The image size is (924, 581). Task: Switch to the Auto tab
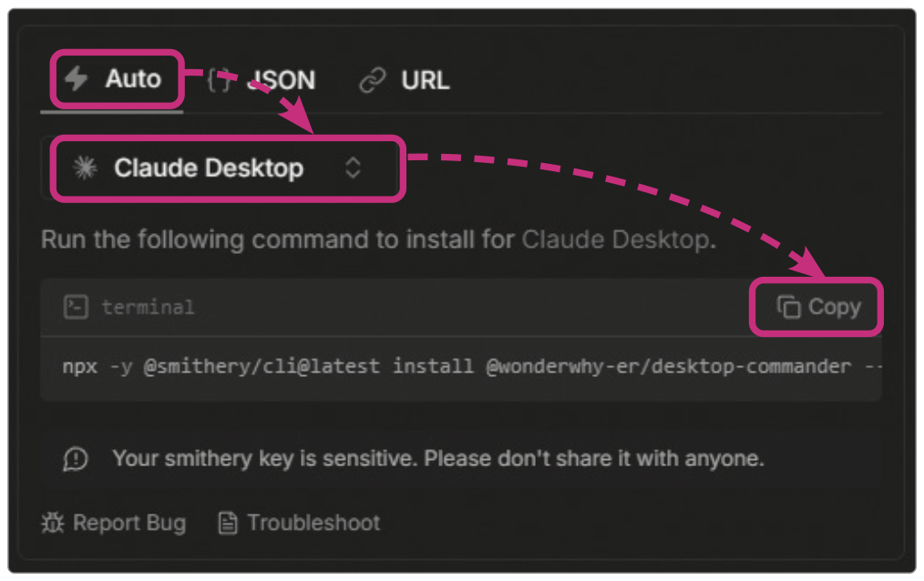pos(132,79)
